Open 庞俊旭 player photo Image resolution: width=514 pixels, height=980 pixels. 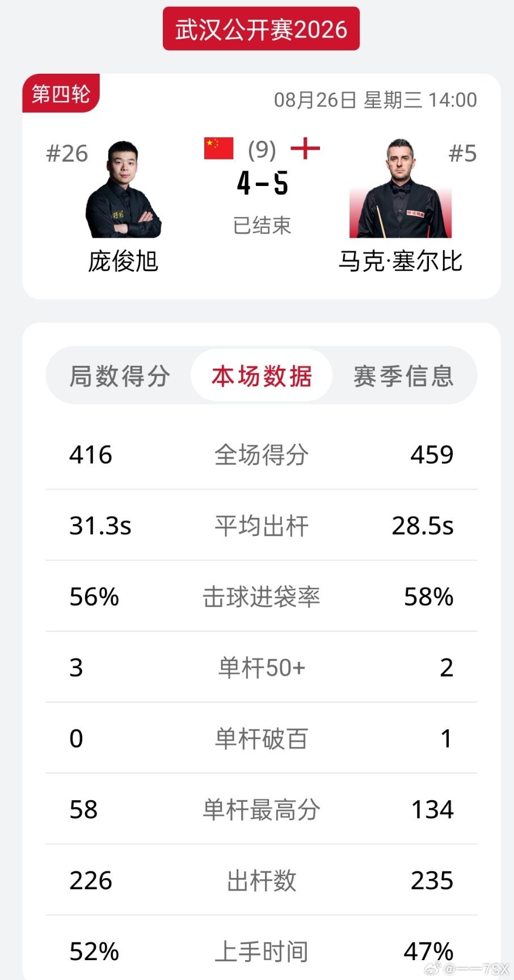(123, 189)
